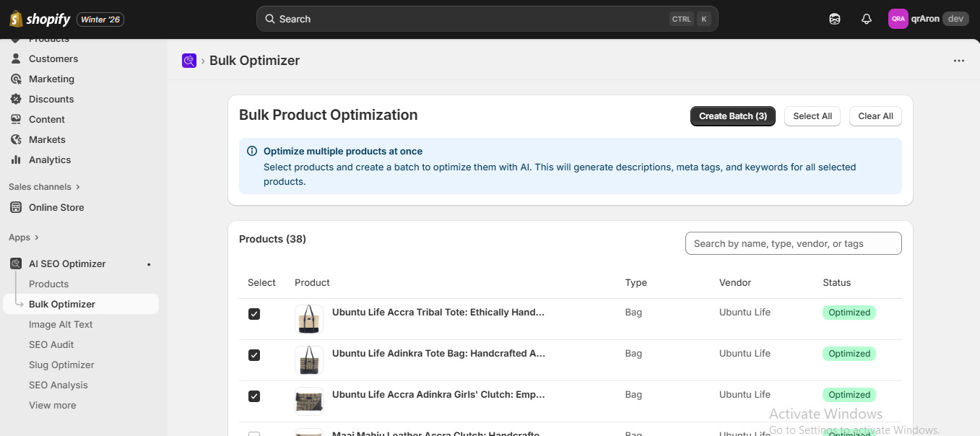Open the Winter '26 edition badge
The width and height of the screenshot is (980, 436).
(100, 19)
